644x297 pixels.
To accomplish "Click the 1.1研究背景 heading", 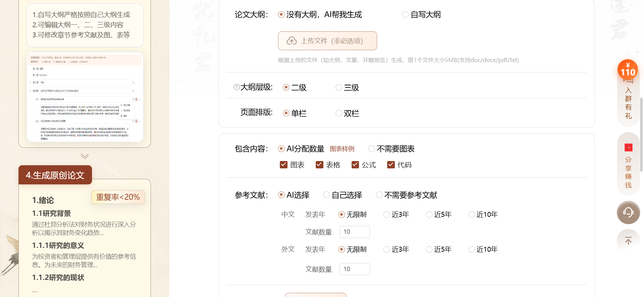I will click(52, 213).
